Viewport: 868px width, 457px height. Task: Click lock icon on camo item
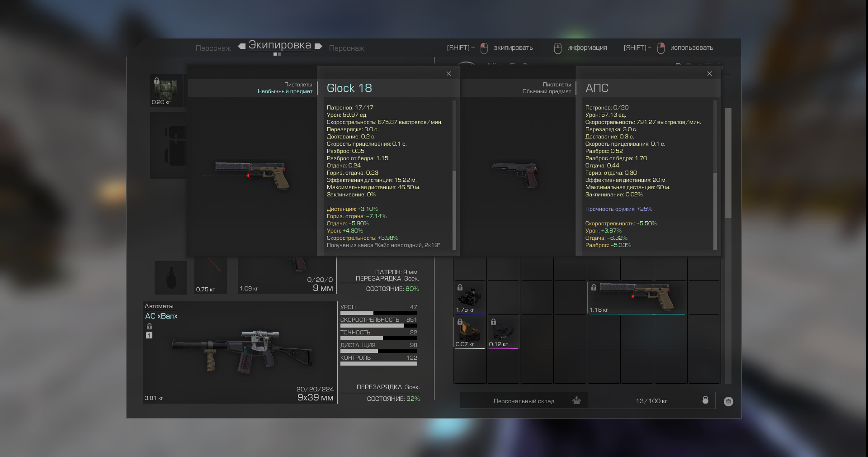[x=156, y=81]
